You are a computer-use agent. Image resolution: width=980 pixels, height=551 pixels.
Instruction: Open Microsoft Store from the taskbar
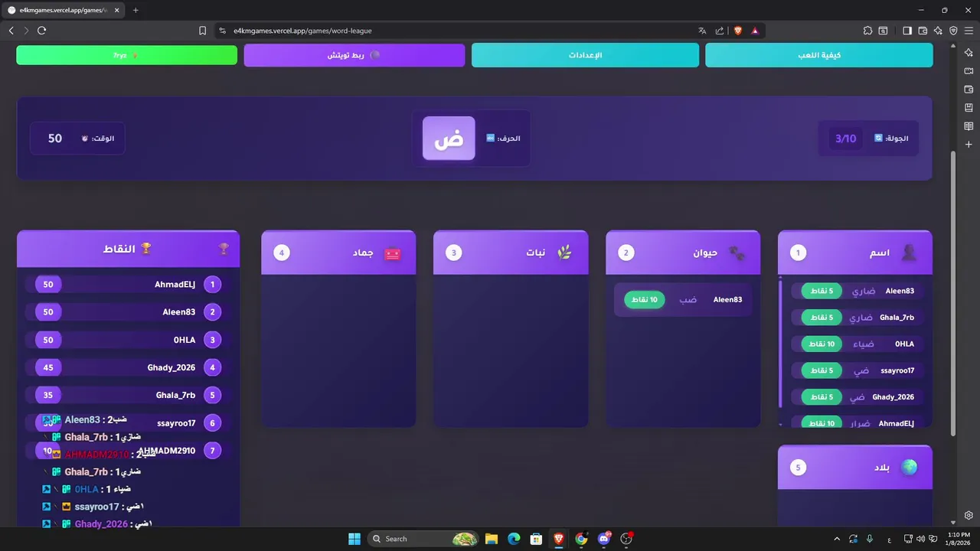pyautogui.click(x=536, y=539)
